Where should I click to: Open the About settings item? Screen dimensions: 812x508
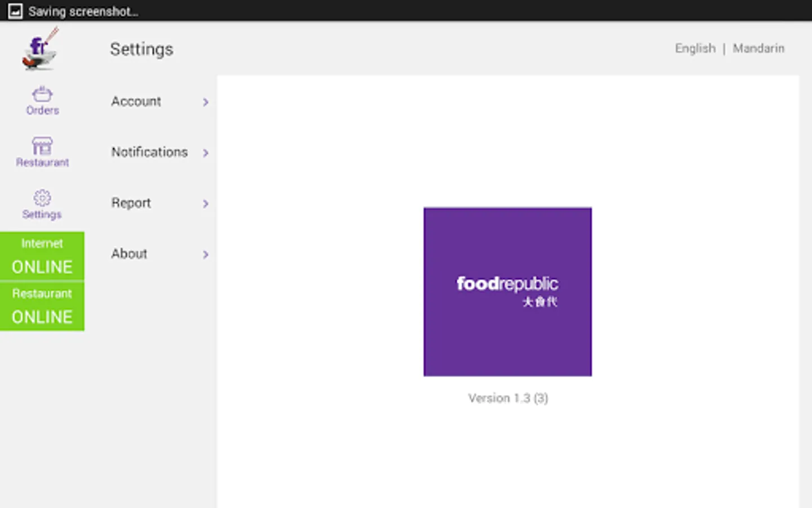coord(160,254)
